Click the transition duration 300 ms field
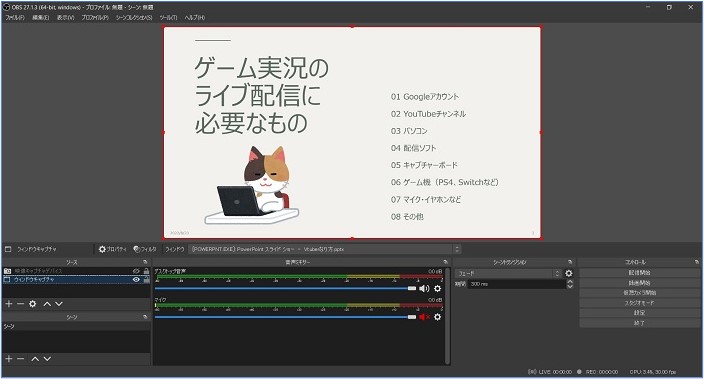This screenshot has width=704, height=379. pyautogui.click(x=517, y=284)
